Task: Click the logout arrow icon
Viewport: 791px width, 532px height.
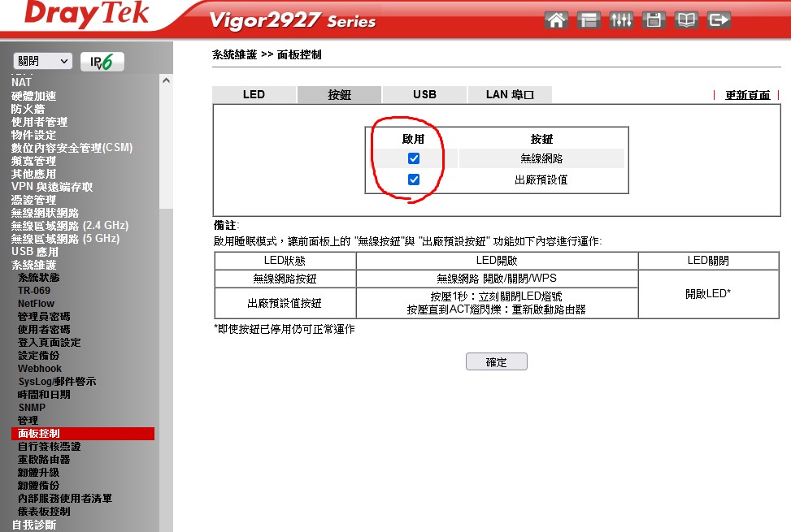Action: click(719, 20)
